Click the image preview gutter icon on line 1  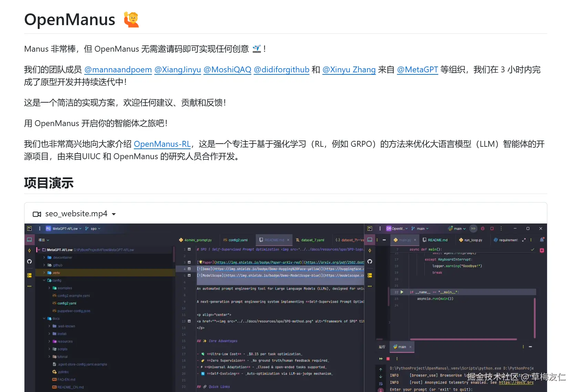pos(189,249)
